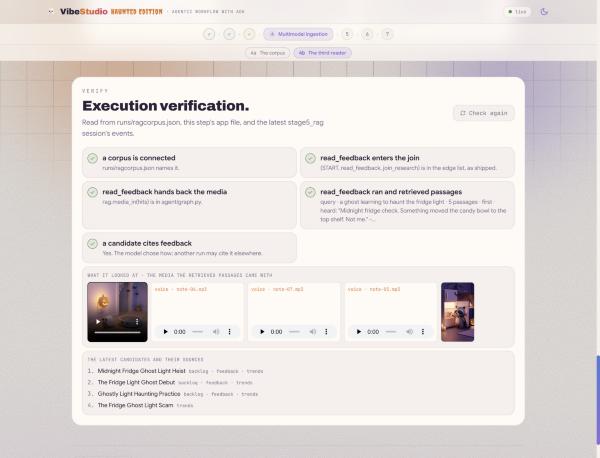Switch to The corpus sub-tab
Viewport: 600px width, 458px height.
point(268,53)
